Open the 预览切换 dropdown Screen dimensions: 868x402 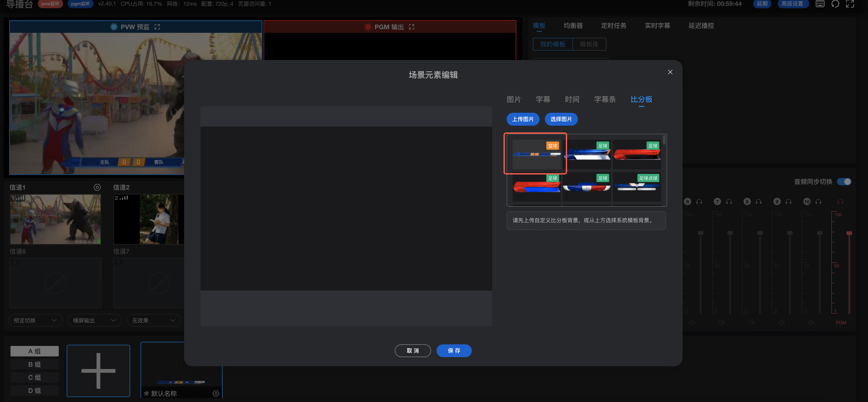pyautogui.click(x=35, y=320)
